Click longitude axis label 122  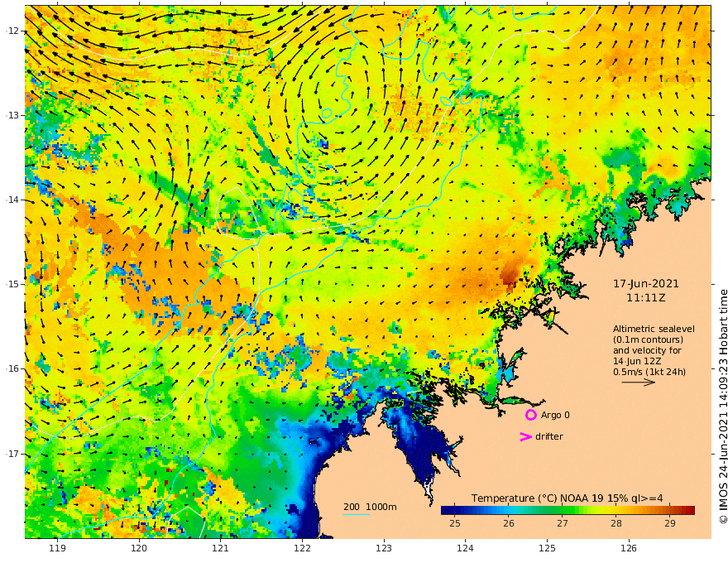coord(302,548)
